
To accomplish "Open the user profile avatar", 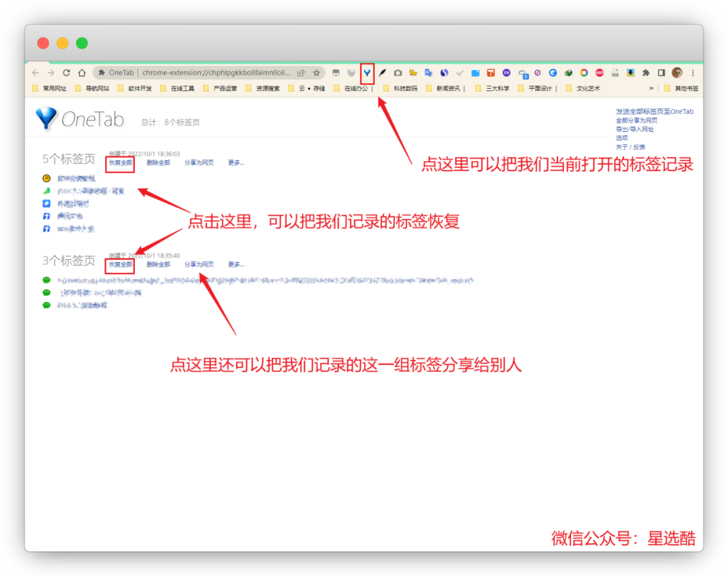I will [x=677, y=73].
